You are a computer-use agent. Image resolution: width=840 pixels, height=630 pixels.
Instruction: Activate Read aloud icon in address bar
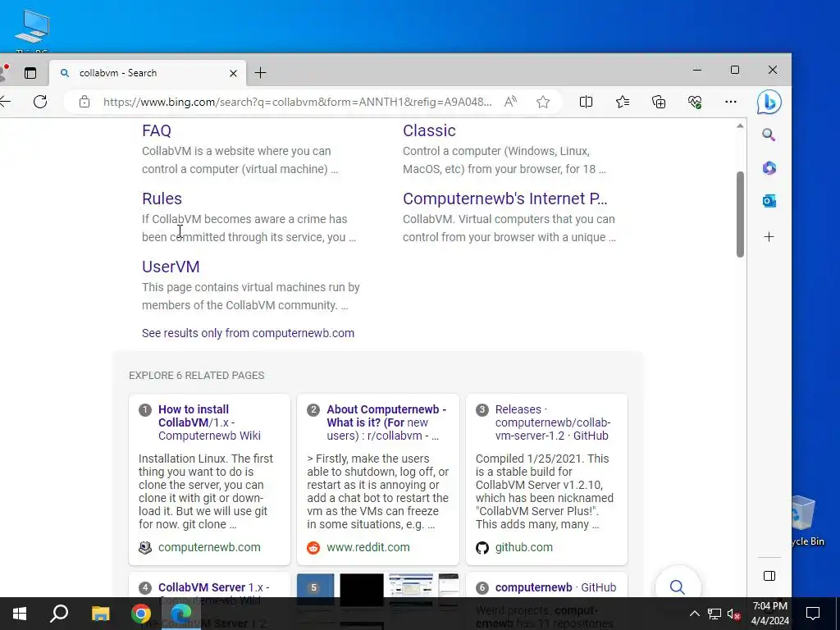pyautogui.click(x=510, y=102)
